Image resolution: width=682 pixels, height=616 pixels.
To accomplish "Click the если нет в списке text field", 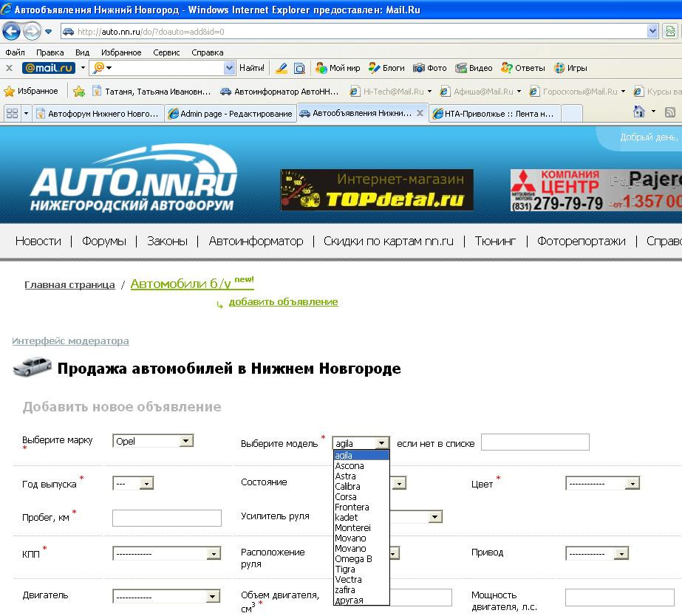I will click(x=535, y=442).
